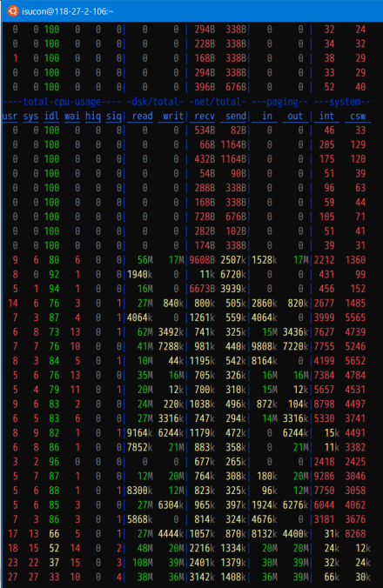Click the send column header
Screen dimensions: 383x588
pos(236,117)
